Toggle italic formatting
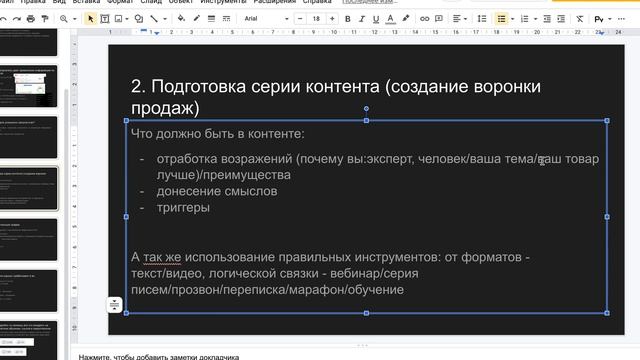The height and width of the screenshot is (360, 640). click(362, 19)
